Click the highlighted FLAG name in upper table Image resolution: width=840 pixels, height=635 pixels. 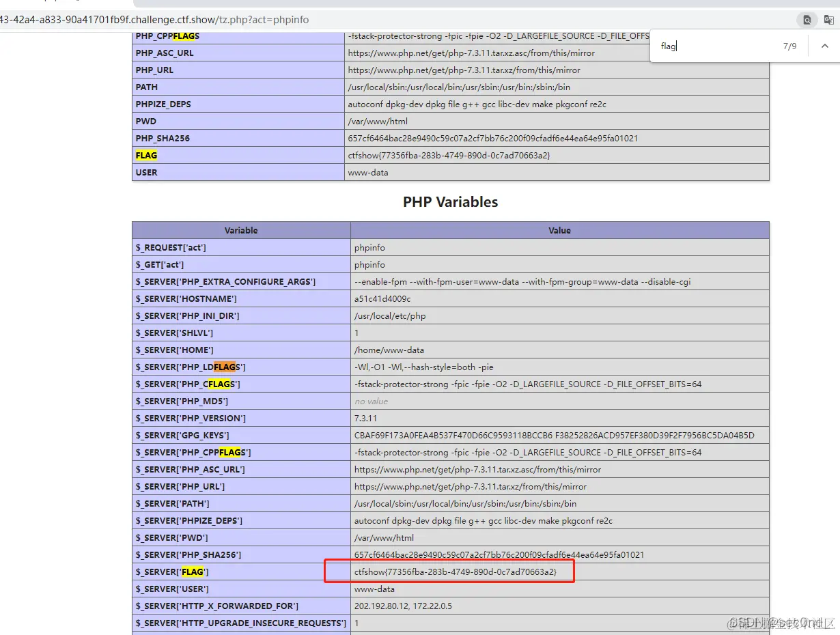pyautogui.click(x=146, y=155)
